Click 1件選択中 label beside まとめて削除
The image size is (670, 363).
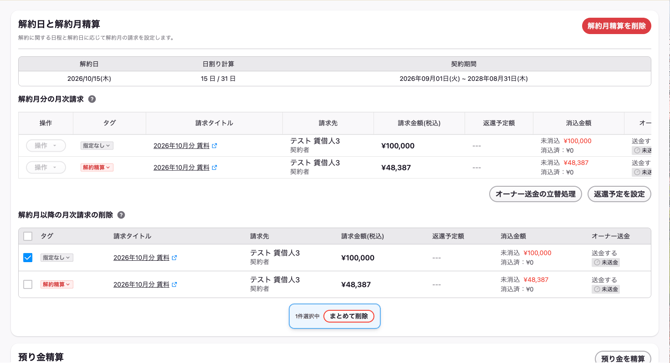click(x=307, y=316)
